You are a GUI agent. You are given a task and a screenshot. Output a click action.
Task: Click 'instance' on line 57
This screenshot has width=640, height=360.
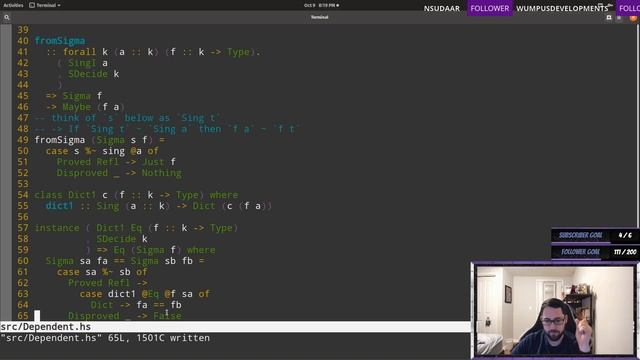tap(57, 228)
